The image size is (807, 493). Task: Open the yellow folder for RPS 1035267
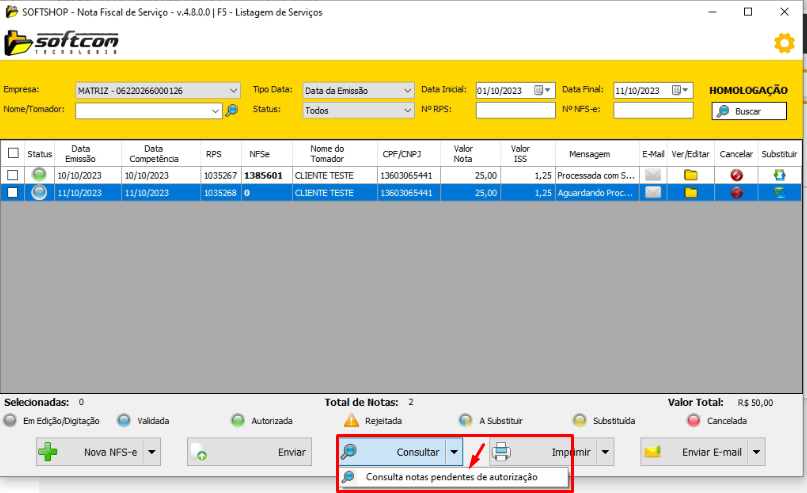tap(691, 175)
